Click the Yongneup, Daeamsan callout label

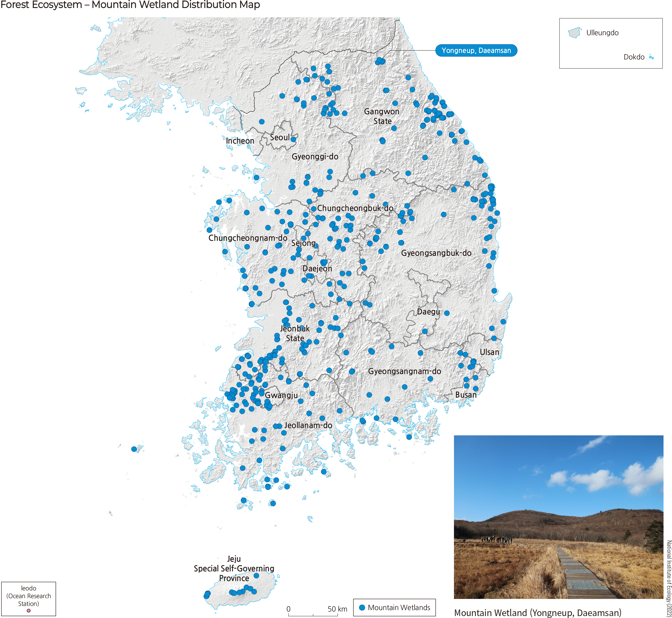tap(476, 50)
